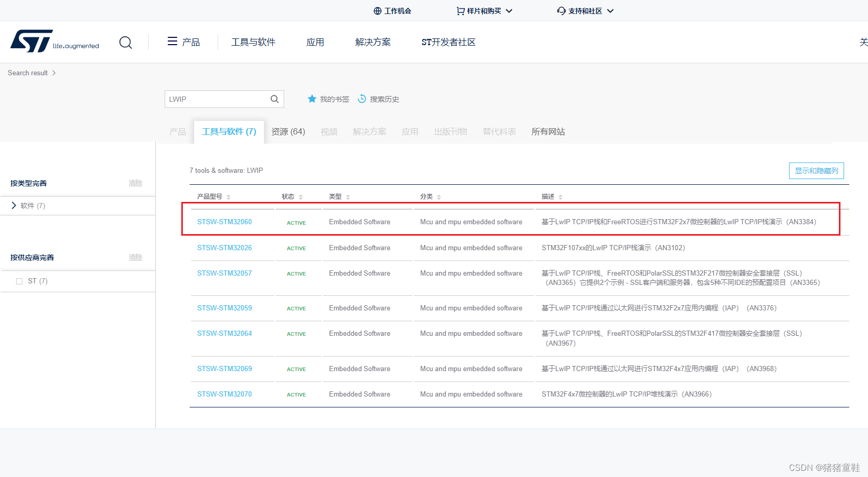Switch to 资源 (64) tab
This screenshot has width=868, height=477.
[288, 132]
